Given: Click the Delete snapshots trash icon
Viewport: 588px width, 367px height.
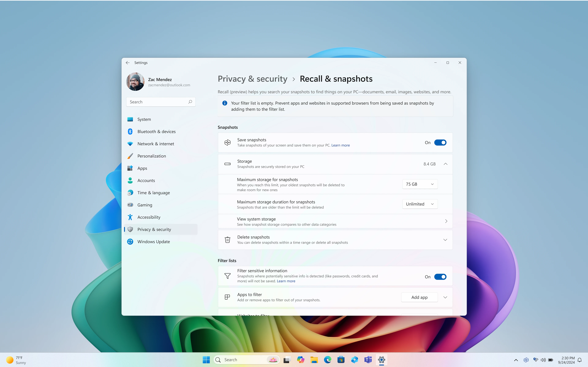Looking at the screenshot, I should pos(227,239).
